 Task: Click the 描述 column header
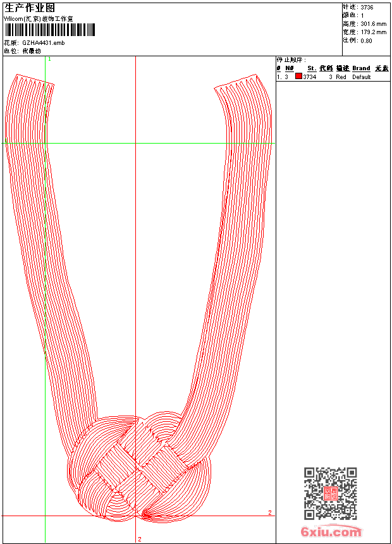pyautogui.click(x=342, y=68)
